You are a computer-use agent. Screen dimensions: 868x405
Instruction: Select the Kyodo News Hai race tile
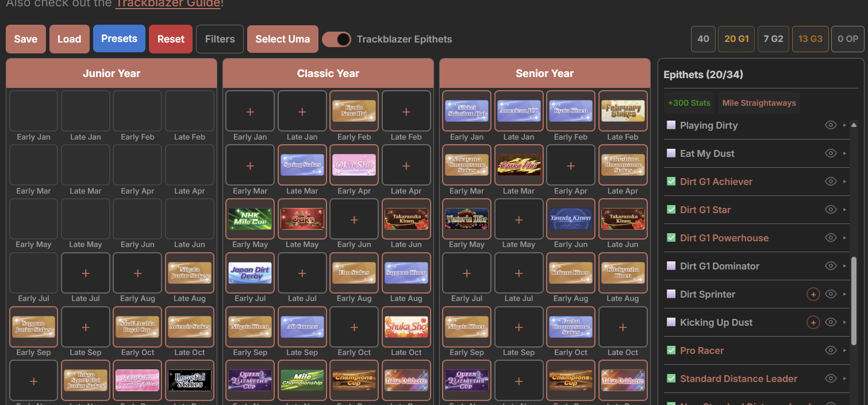(x=354, y=111)
